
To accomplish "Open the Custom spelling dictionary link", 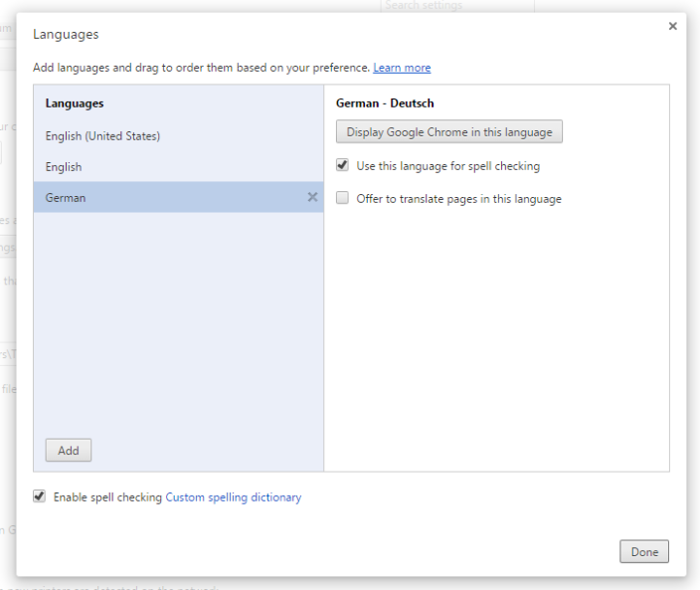I will click(x=233, y=496).
